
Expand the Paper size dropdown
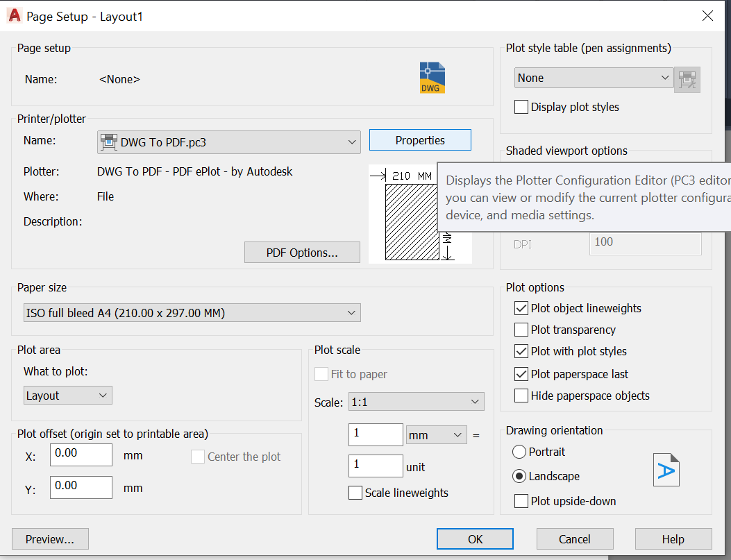tap(192, 313)
